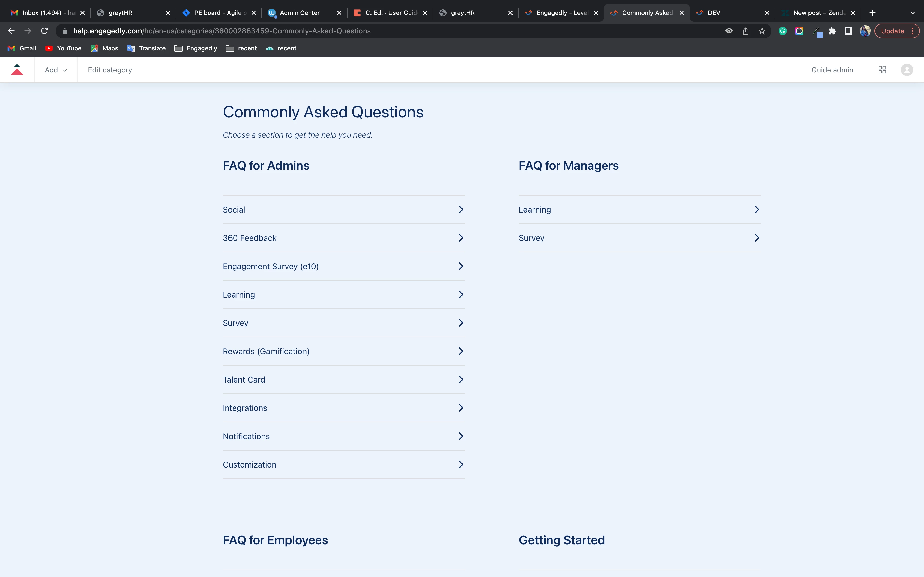924x577 pixels.
Task: Click the Edit category button
Action: point(110,70)
